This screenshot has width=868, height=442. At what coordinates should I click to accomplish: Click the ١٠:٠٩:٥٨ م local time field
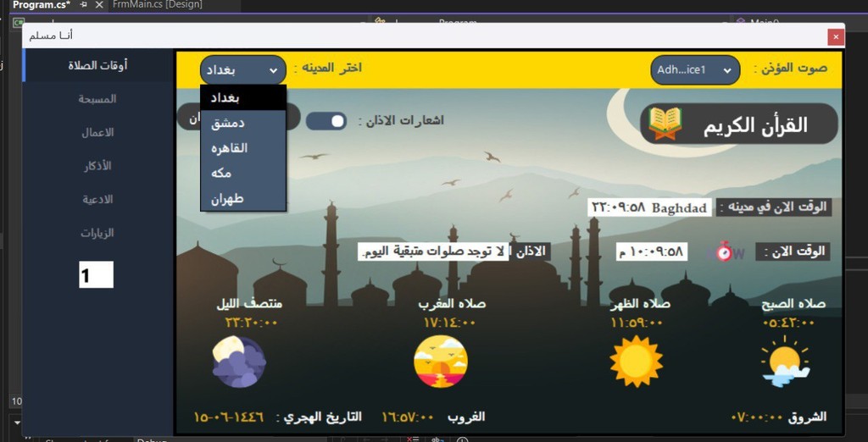(x=652, y=251)
